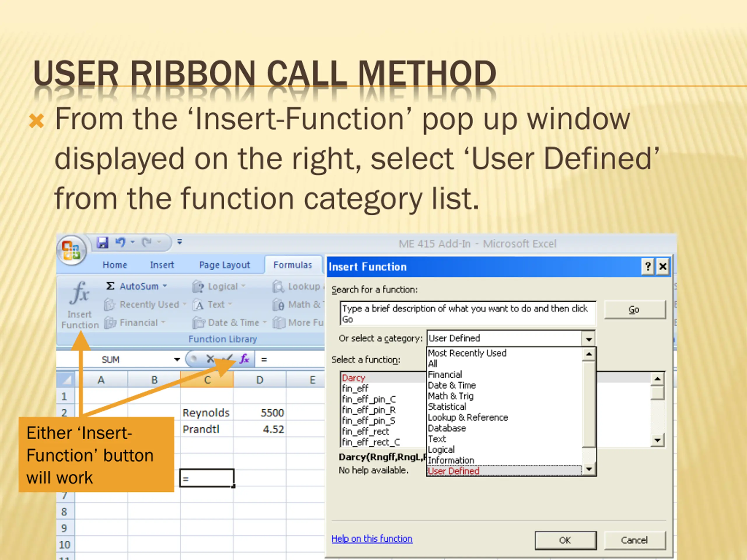Click the formula bar Cancel X icon
The height and width of the screenshot is (560, 747).
click(210, 359)
